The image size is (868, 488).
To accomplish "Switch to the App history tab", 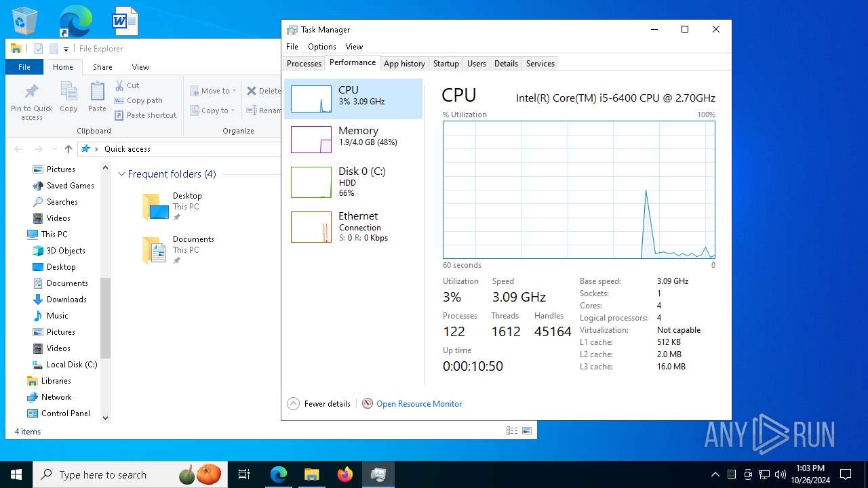I will pyautogui.click(x=404, y=64).
